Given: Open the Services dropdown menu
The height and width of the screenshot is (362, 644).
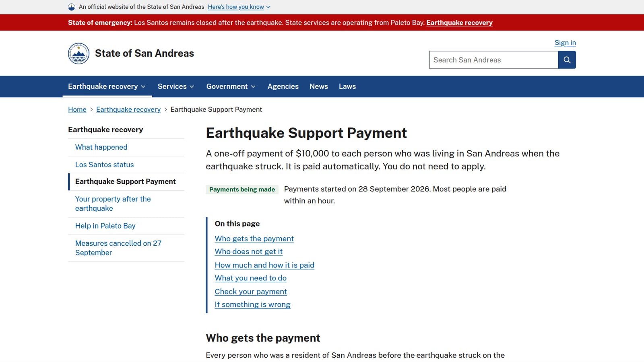Looking at the screenshot, I should [176, 86].
